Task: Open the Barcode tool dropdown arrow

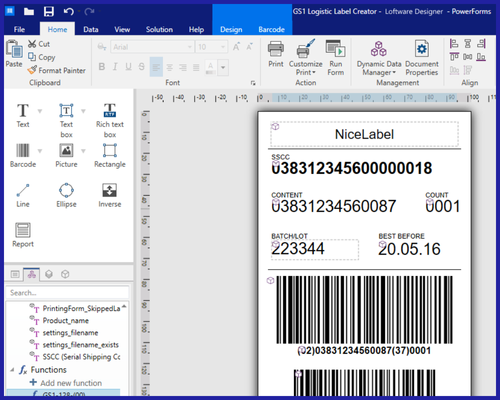Action: click(40, 151)
